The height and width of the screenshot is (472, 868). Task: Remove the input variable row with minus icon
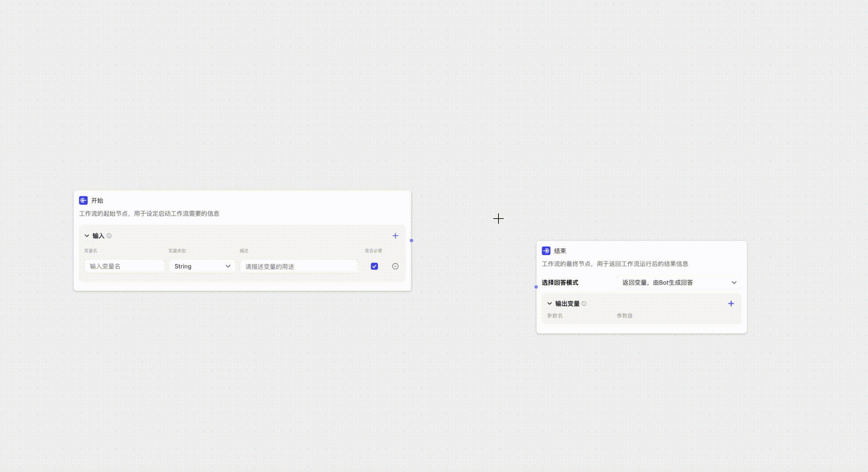(395, 266)
